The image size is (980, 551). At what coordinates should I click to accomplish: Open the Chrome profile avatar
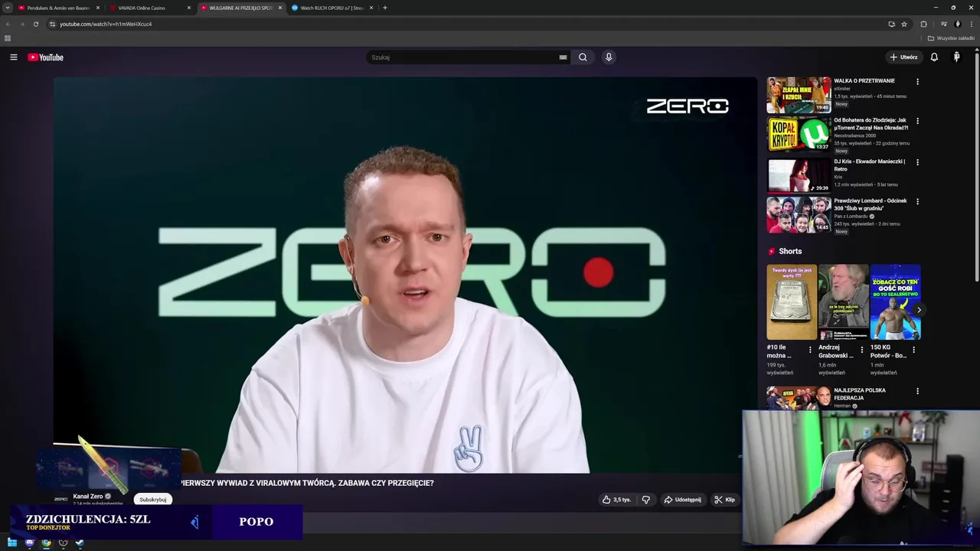(x=958, y=24)
